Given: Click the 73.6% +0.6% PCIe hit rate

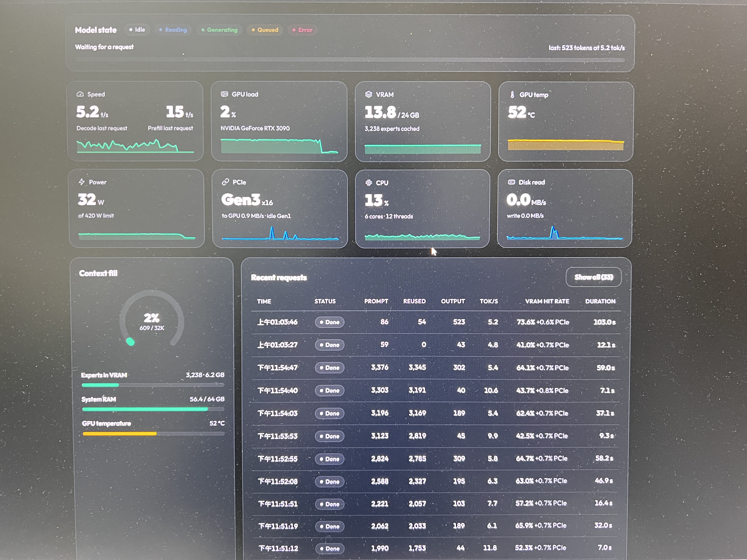Looking at the screenshot, I should [x=543, y=322].
